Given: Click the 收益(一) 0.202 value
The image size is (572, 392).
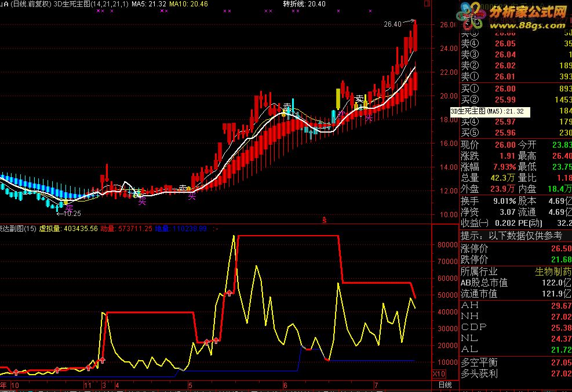Looking at the screenshot, I should (x=505, y=223).
